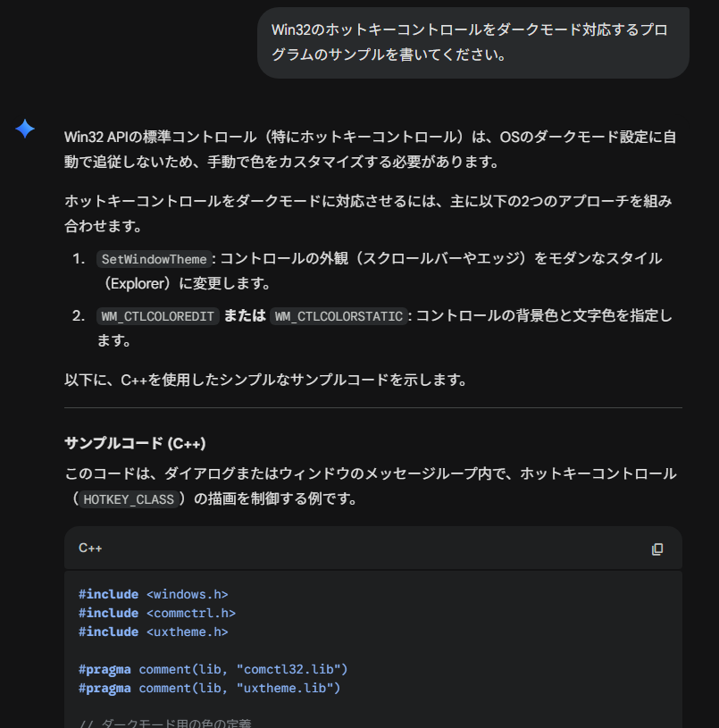Click the #include <commctrl.h> line

tap(156, 613)
